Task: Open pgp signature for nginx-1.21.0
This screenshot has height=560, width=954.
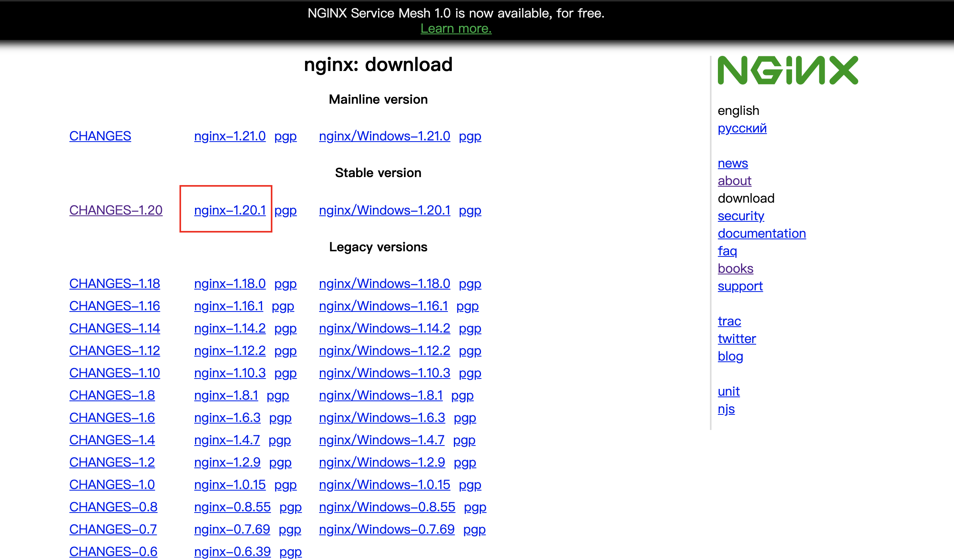Action: click(x=285, y=136)
